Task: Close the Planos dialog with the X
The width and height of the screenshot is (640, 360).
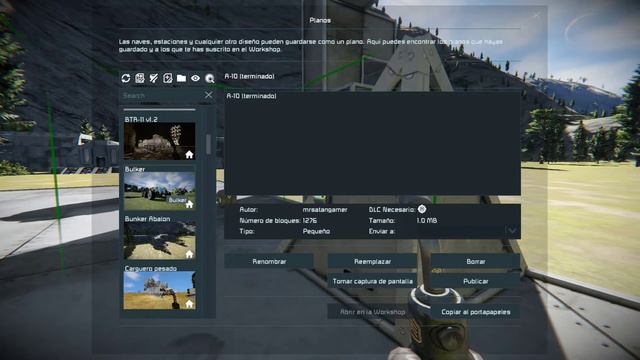Action: click(536, 16)
